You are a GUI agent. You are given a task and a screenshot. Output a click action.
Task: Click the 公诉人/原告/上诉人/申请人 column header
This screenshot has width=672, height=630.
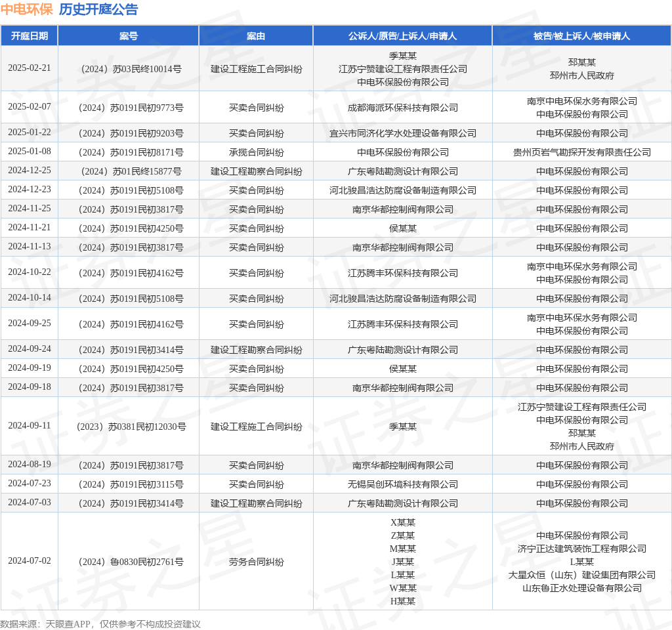pyautogui.click(x=402, y=36)
